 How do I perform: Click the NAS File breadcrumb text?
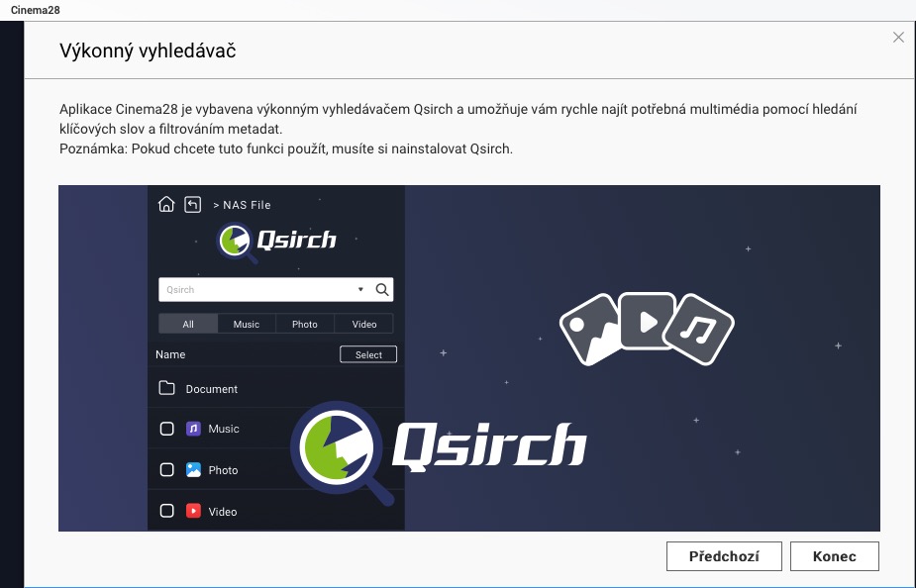247,205
